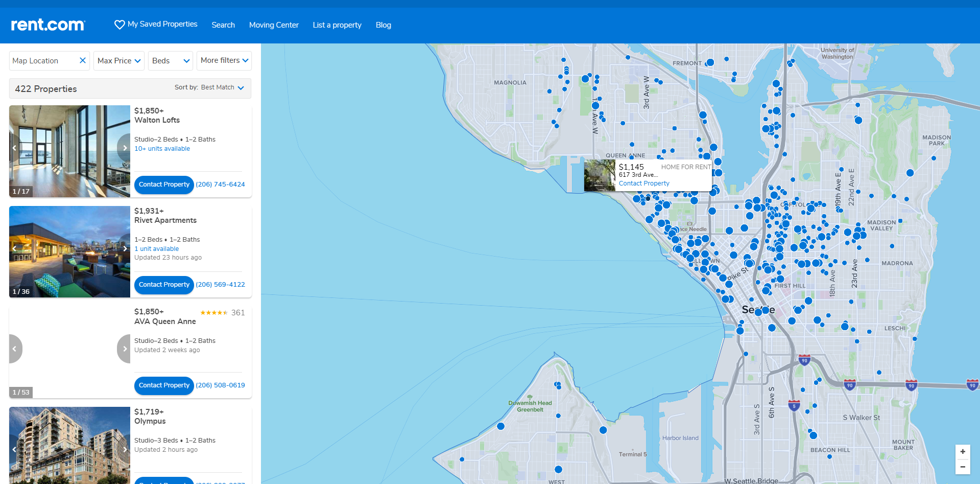Expand the Max Price dropdown
Screen dimensions: 980x484
(x=119, y=61)
